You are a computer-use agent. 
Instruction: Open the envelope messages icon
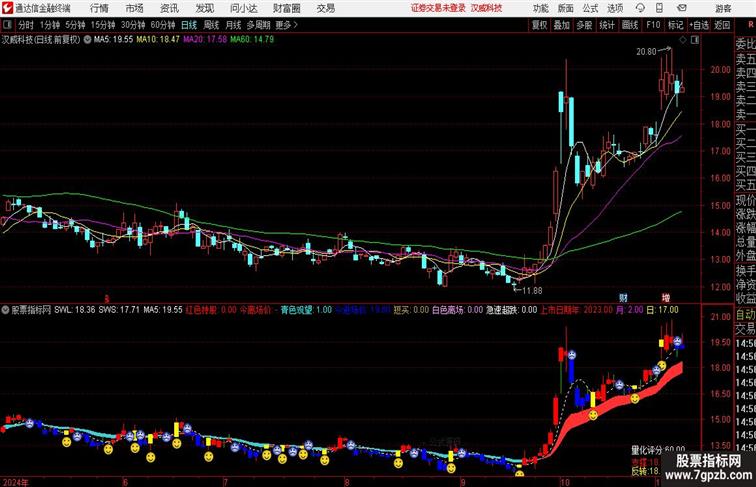pos(682,8)
